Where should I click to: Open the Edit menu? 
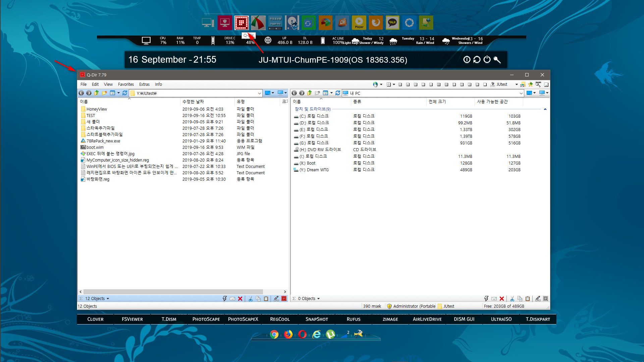(95, 84)
